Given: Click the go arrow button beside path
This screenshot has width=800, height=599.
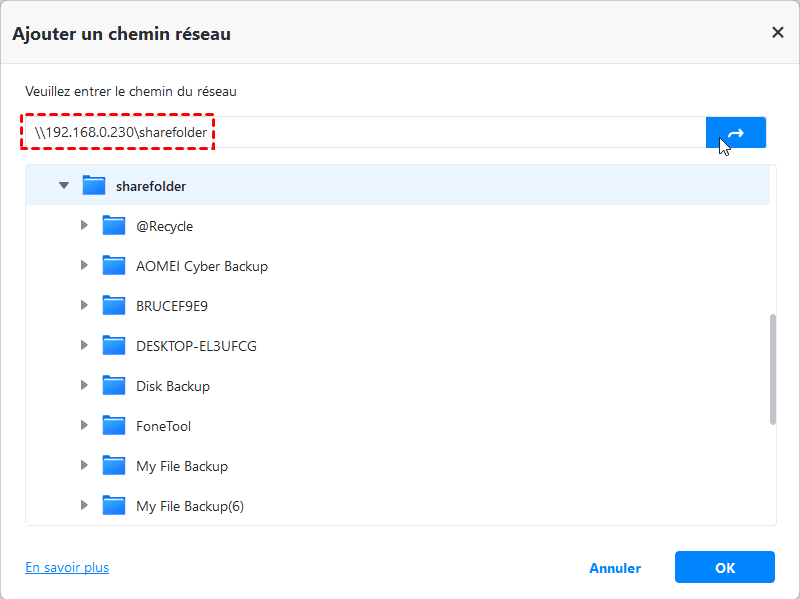Looking at the screenshot, I should (x=735, y=133).
